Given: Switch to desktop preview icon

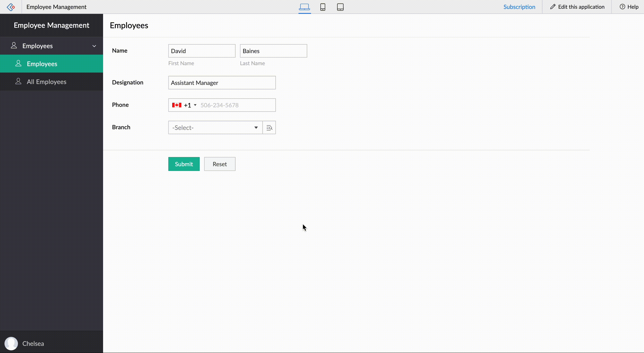Looking at the screenshot, I should 304,7.
